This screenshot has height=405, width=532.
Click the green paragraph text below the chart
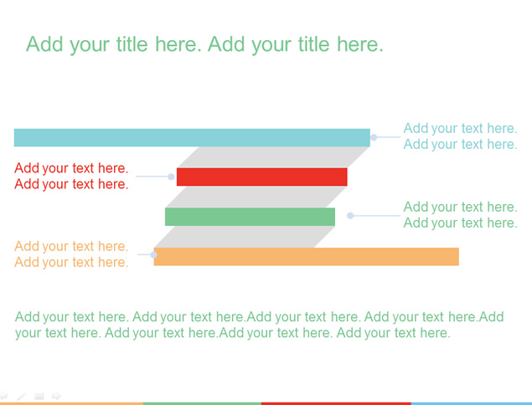260,325
